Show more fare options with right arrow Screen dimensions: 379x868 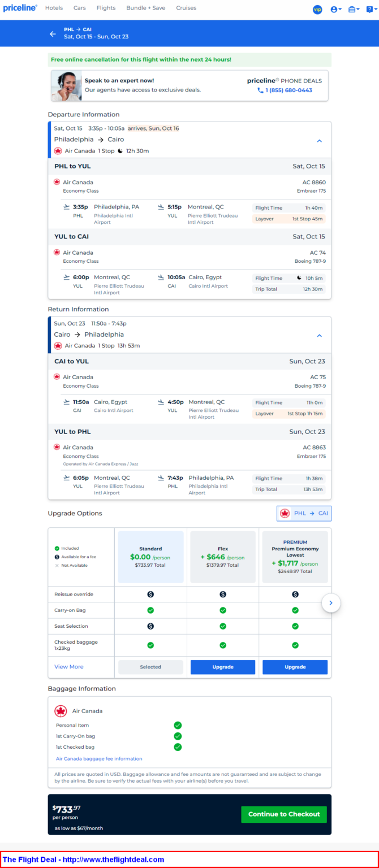[x=331, y=603]
